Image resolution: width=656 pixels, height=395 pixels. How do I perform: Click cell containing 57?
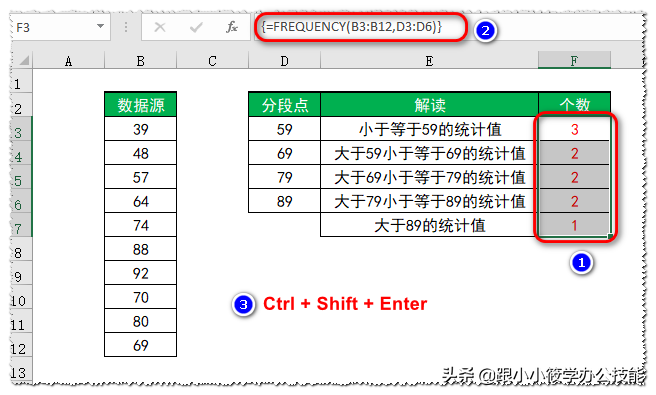[x=141, y=177]
